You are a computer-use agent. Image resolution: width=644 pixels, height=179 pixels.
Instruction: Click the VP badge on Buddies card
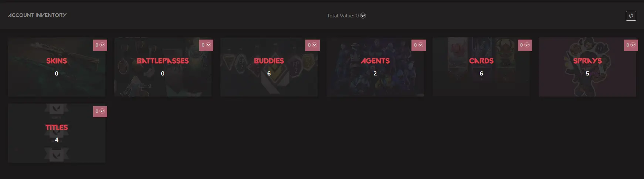pos(312,45)
